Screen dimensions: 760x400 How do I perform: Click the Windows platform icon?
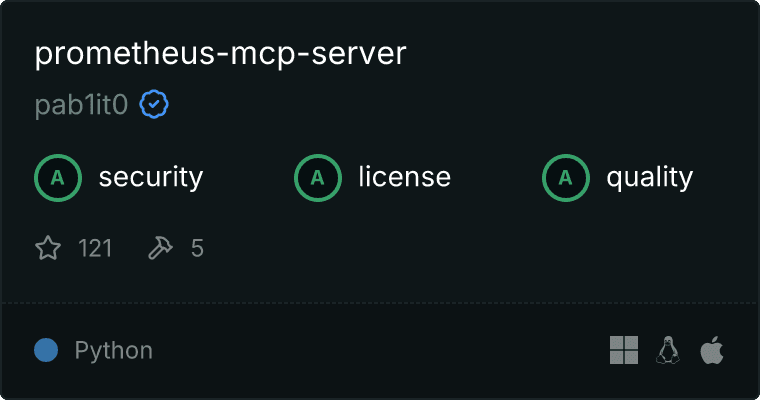click(x=624, y=350)
